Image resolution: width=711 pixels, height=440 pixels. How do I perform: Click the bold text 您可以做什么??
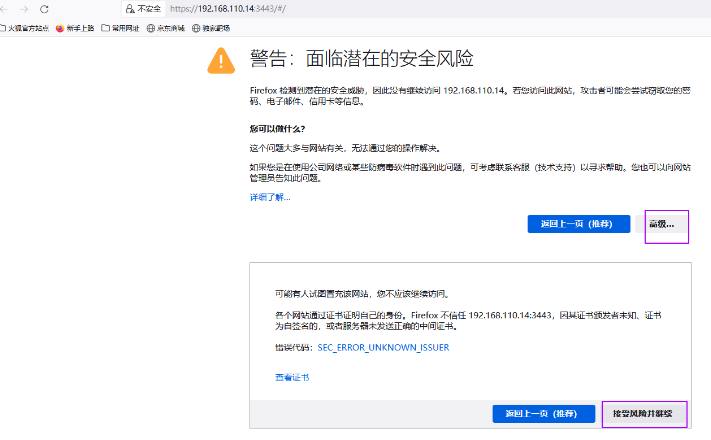[x=277, y=129]
